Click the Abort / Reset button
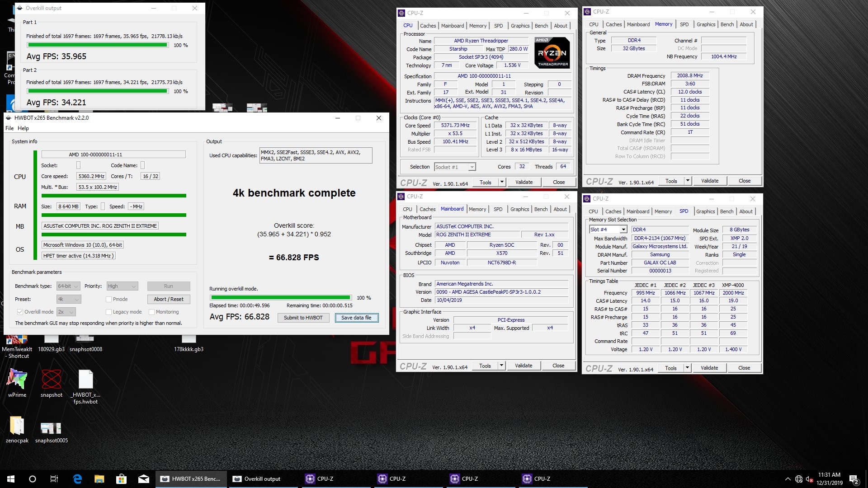Image resolution: width=868 pixels, height=488 pixels. coord(169,299)
